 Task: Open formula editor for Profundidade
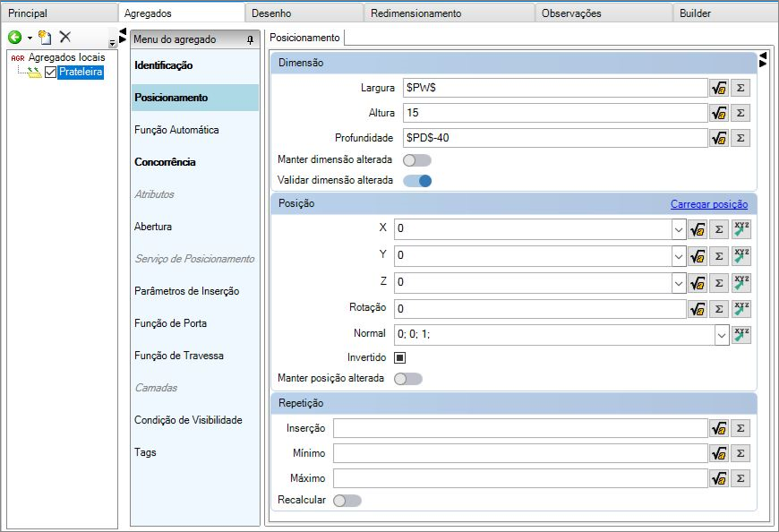coord(719,138)
